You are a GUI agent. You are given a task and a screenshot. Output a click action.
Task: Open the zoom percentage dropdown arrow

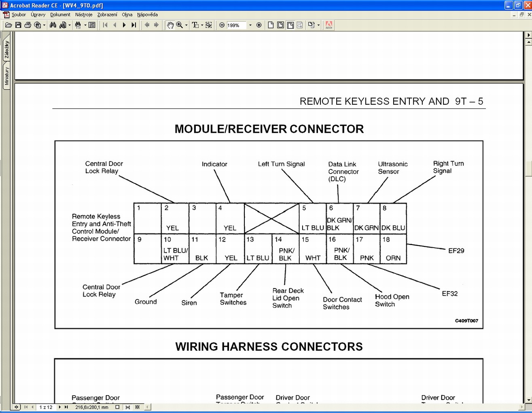(250, 25)
